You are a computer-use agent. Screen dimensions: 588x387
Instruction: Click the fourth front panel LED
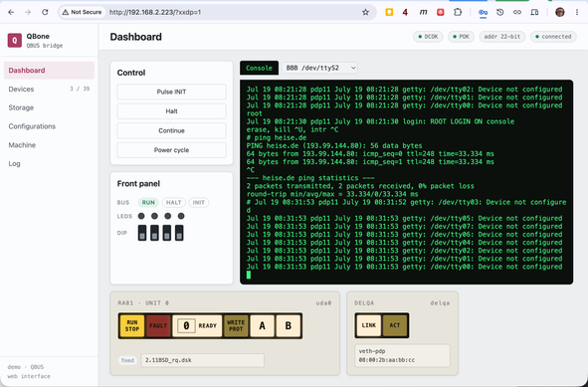pyautogui.click(x=181, y=216)
